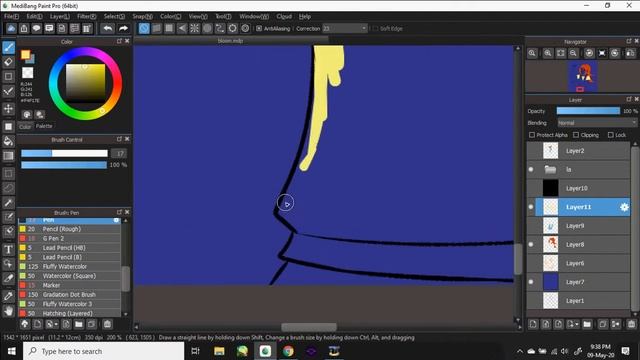Zoom out from the Navigator panel
The width and height of the screenshot is (640, 360).
click(573, 53)
